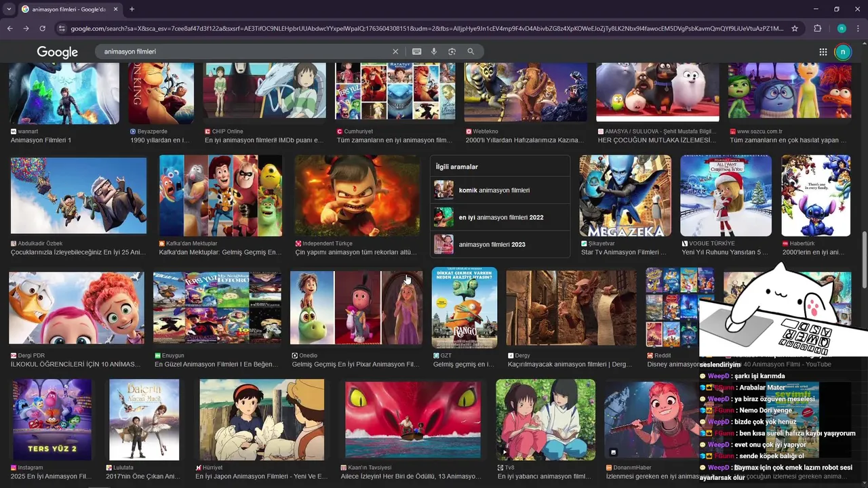Image resolution: width=868 pixels, height=488 pixels.
Task: Open the Stitch poster thumbnail
Action: (x=816, y=196)
